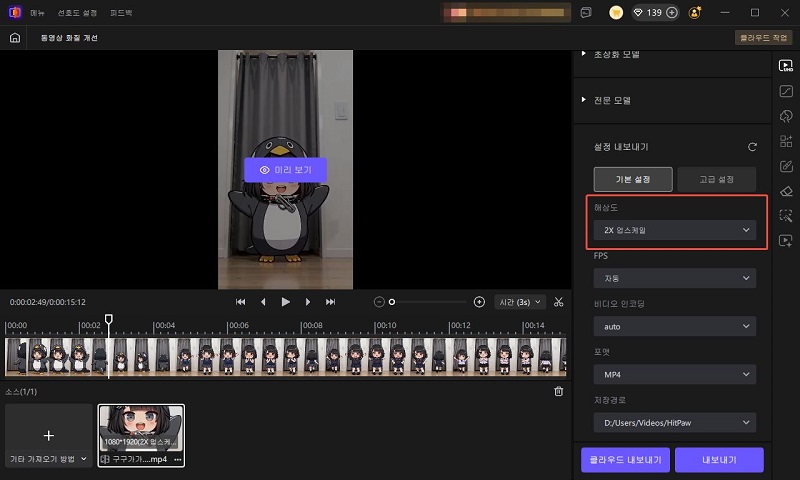Image resolution: width=800 pixels, height=480 pixels.
Task: Open the shopping cart icon
Action: pyautogui.click(x=616, y=13)
